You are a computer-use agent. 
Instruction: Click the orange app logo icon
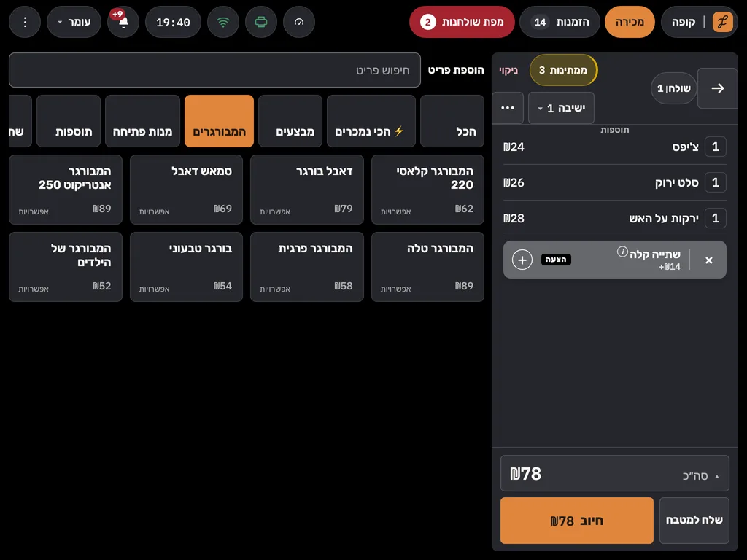click(x=722, y=22)
